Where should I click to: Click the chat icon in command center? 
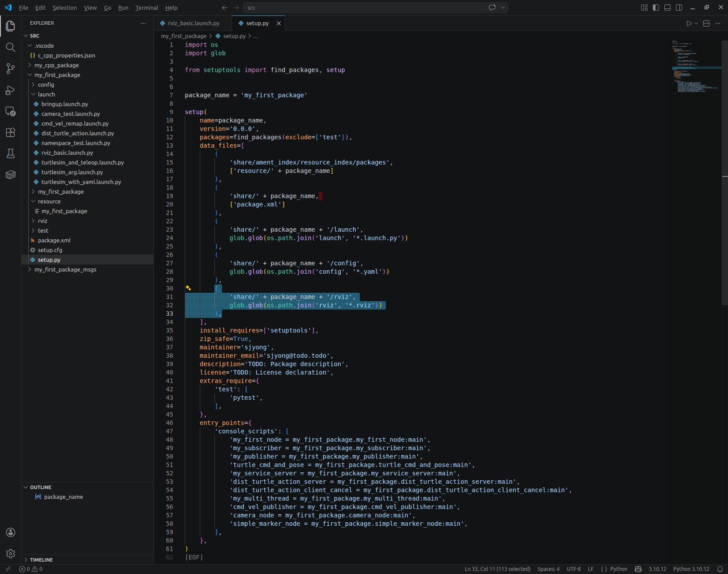coord(492,8)
